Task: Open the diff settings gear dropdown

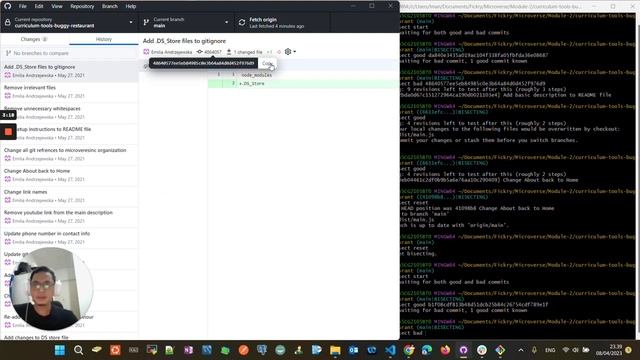Action: click(290, 52)
